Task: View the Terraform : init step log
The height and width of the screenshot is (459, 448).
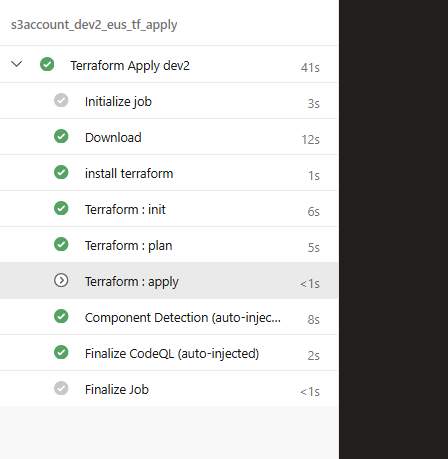Action: coord(169,209)
